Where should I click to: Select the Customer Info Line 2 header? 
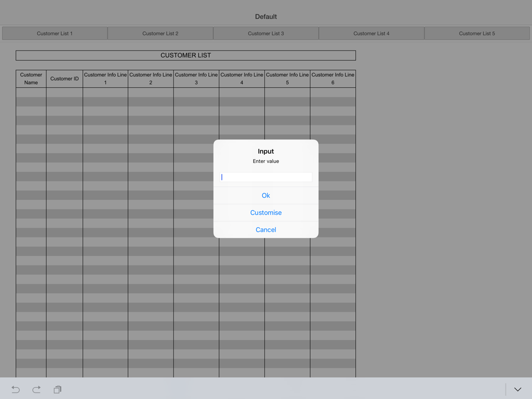pyautogui.click(x=151, y=79)
